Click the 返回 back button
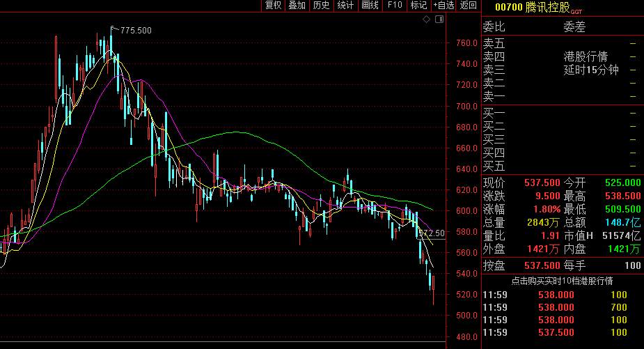 (x=468, y=6)
